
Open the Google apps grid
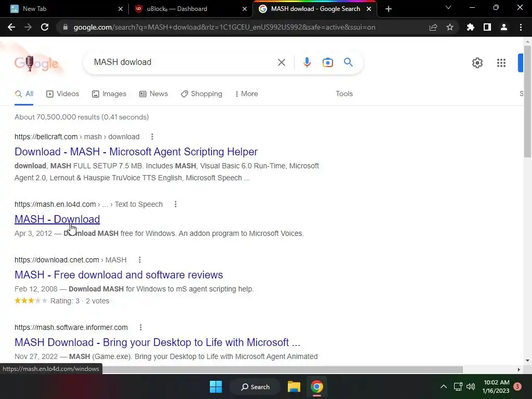click(x=501, y=63)
